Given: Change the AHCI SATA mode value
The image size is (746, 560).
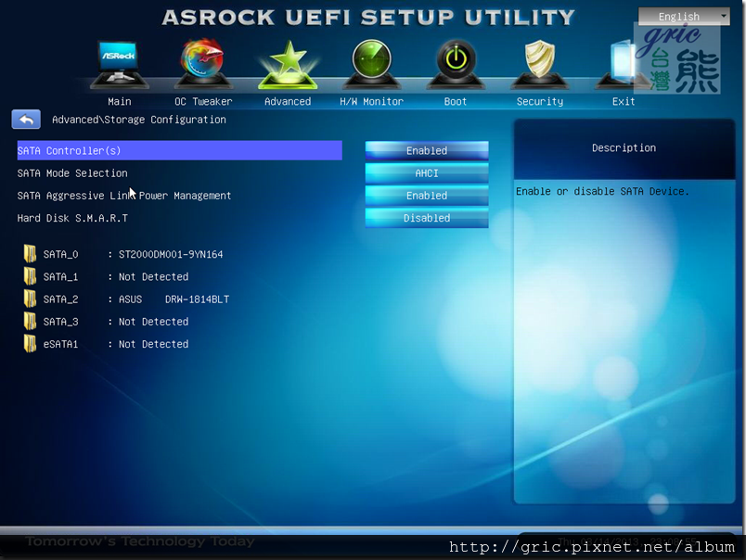Looking at the screenshot, I should coord(427,173).
